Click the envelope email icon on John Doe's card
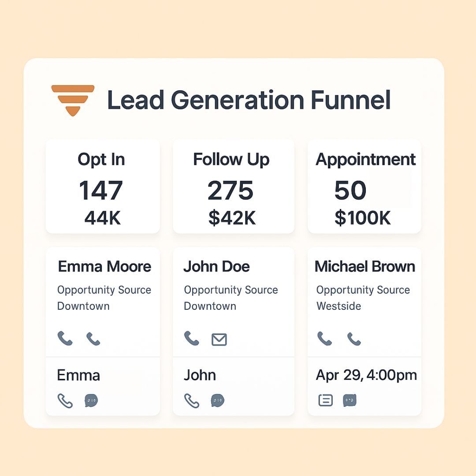The height and width of the screenshot is (476, 476). click(219, 339)
